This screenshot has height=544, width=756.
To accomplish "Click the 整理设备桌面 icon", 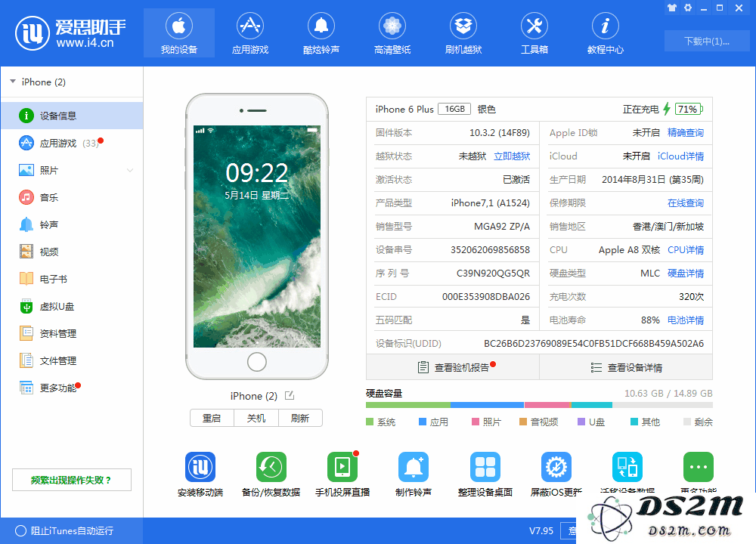I will tap(485, 467).
